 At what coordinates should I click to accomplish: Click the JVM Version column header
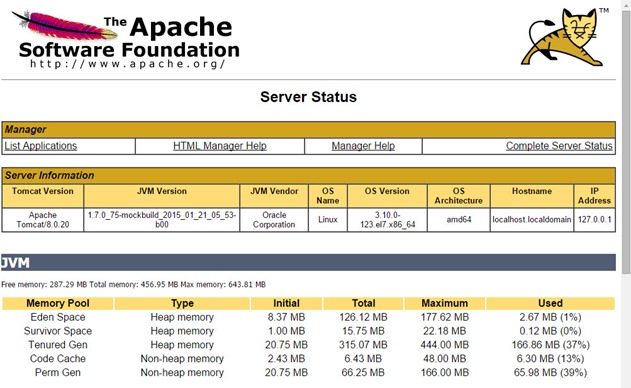click(x=162, y=196)
